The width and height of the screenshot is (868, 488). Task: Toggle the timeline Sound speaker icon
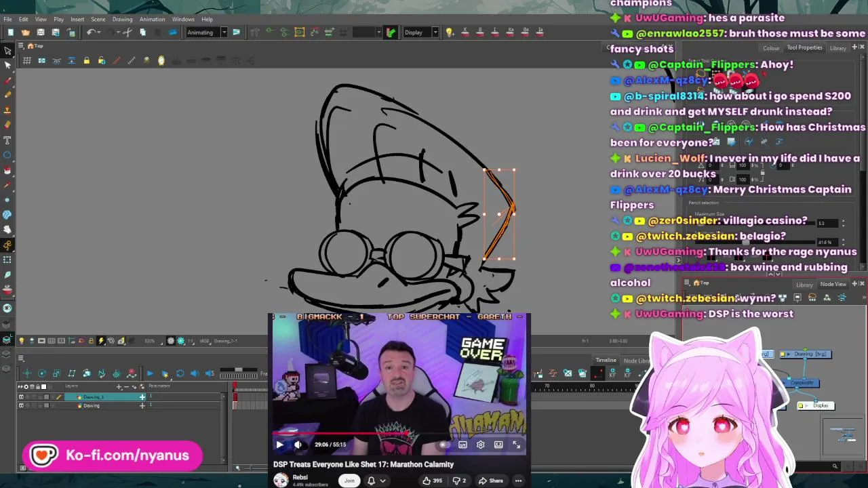[x=195, y=373]
